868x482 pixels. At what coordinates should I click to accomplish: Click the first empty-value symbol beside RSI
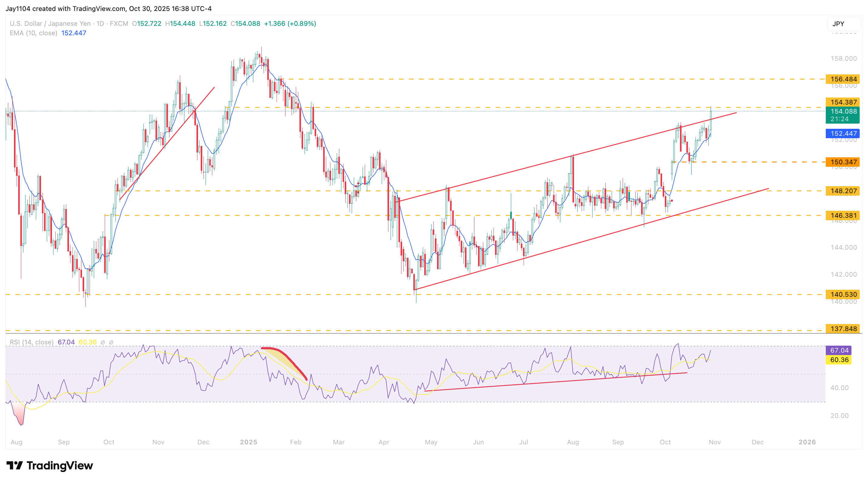(x=103, y=343)
